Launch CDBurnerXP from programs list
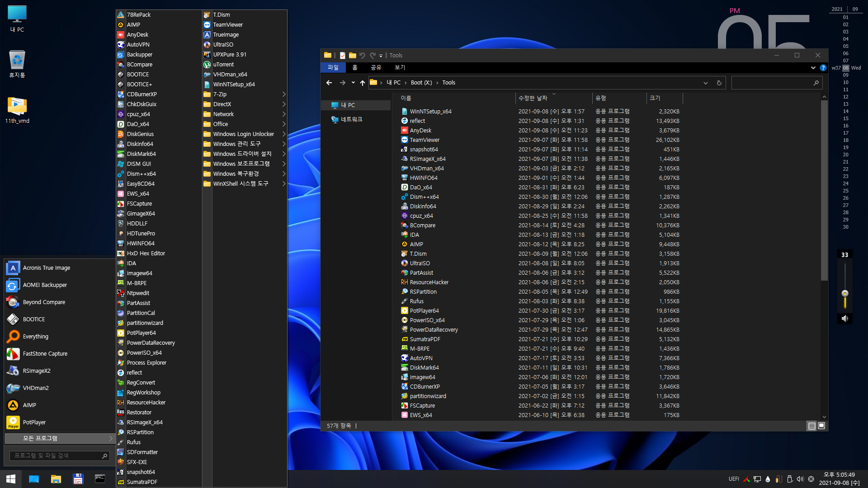The image size is (868, 488). click(158, 94)
